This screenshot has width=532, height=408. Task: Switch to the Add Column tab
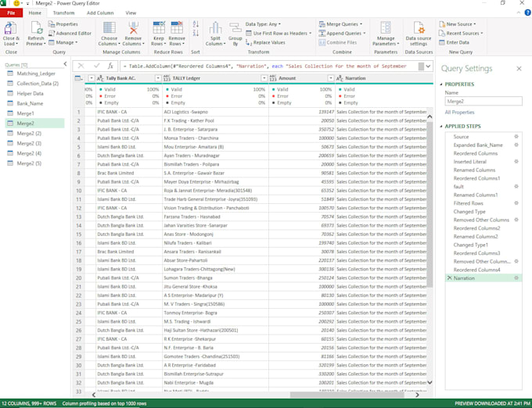click(100, 13)
